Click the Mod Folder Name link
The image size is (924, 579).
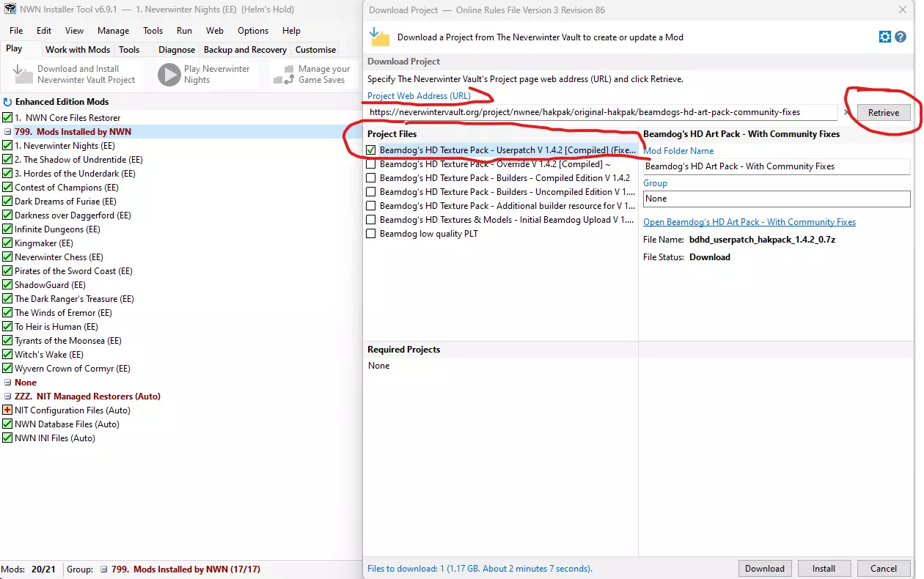click(678, 151)
